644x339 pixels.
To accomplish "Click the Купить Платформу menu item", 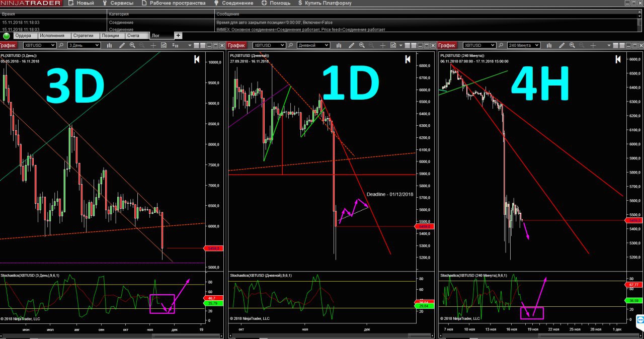I will (325, 3).
